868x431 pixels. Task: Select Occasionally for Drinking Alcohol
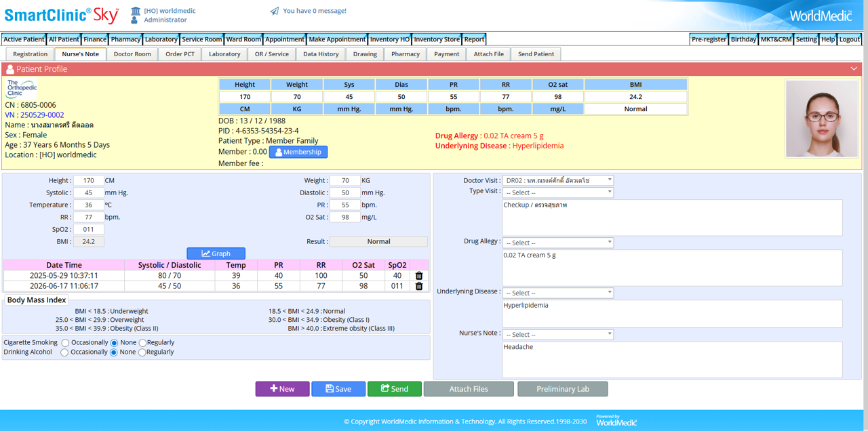pos(64,352)
